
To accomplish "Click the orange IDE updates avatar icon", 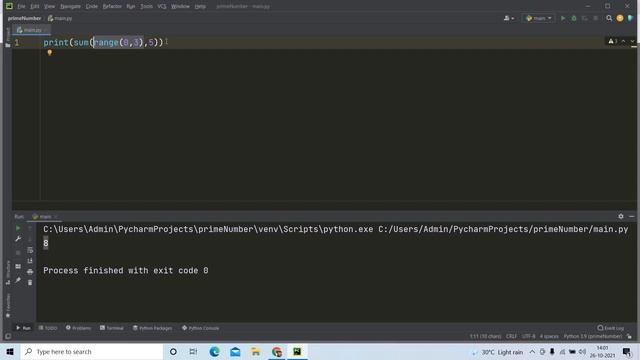I will pyautogui.click(x=620, y=18).
